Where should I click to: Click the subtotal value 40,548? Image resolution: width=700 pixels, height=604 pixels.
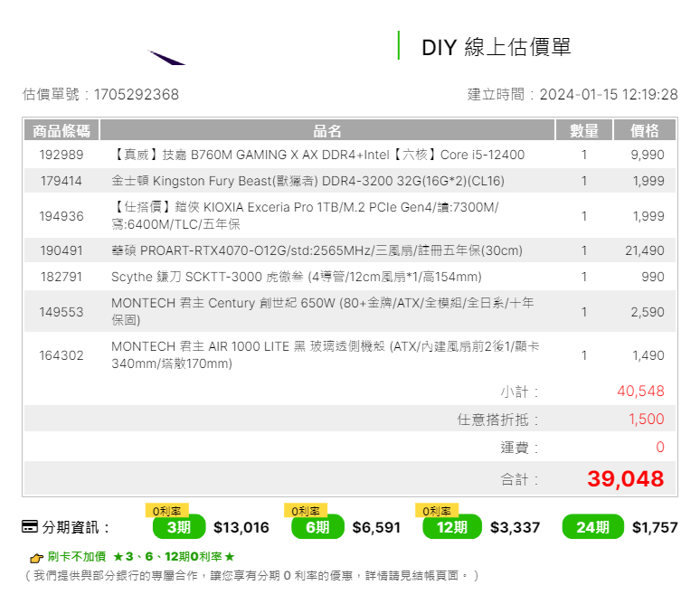[x=640, y=391]
